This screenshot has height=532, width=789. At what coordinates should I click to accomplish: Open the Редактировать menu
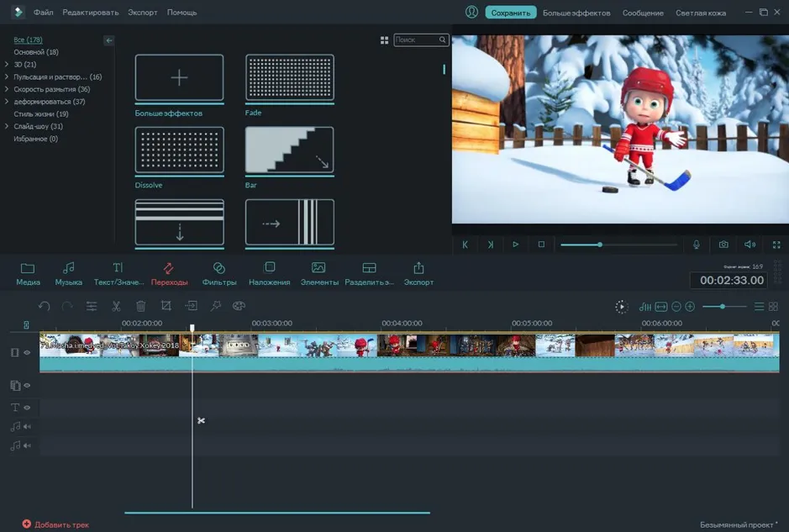tap(91, 13)
